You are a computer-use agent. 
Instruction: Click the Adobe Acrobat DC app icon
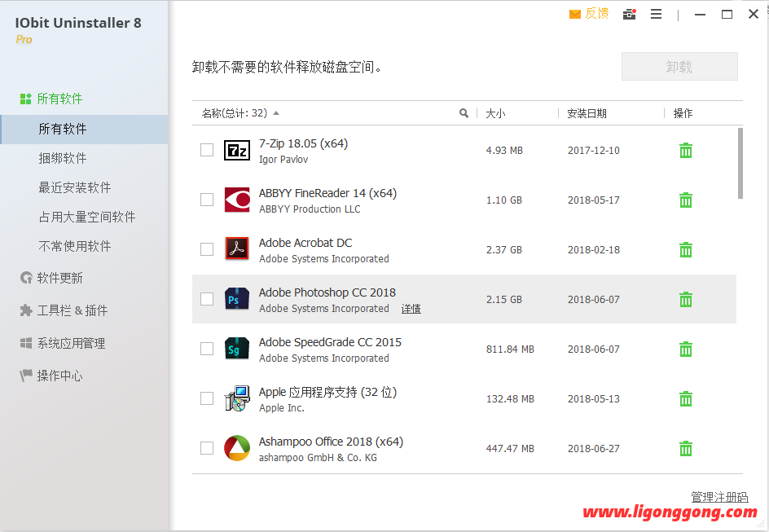pos(237,249)
